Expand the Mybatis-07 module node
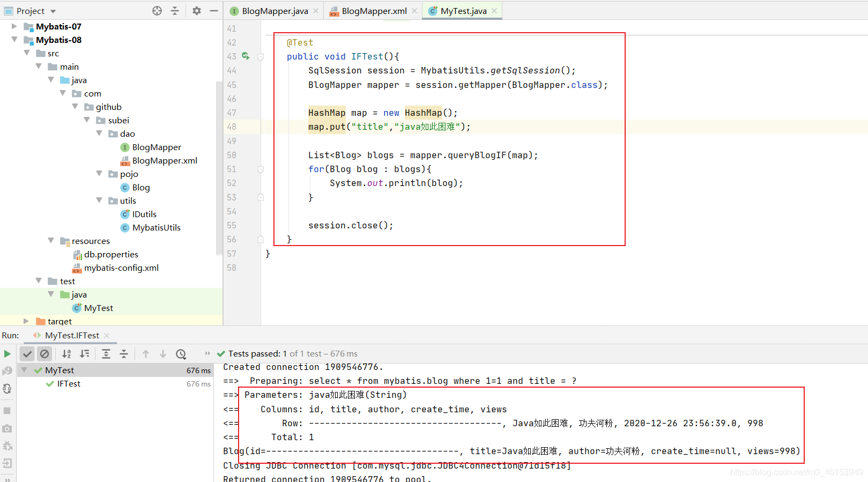The width and height of the screenshot is (868, 482). [x=14, y=26]
